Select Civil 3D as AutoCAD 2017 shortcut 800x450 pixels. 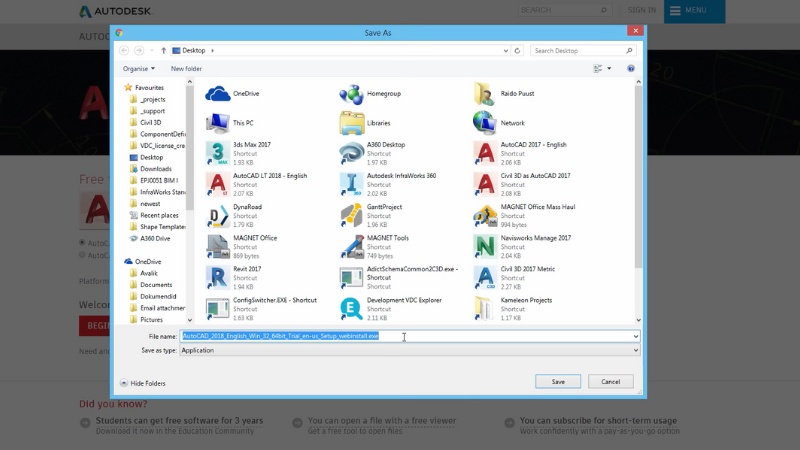pos(522,184)
